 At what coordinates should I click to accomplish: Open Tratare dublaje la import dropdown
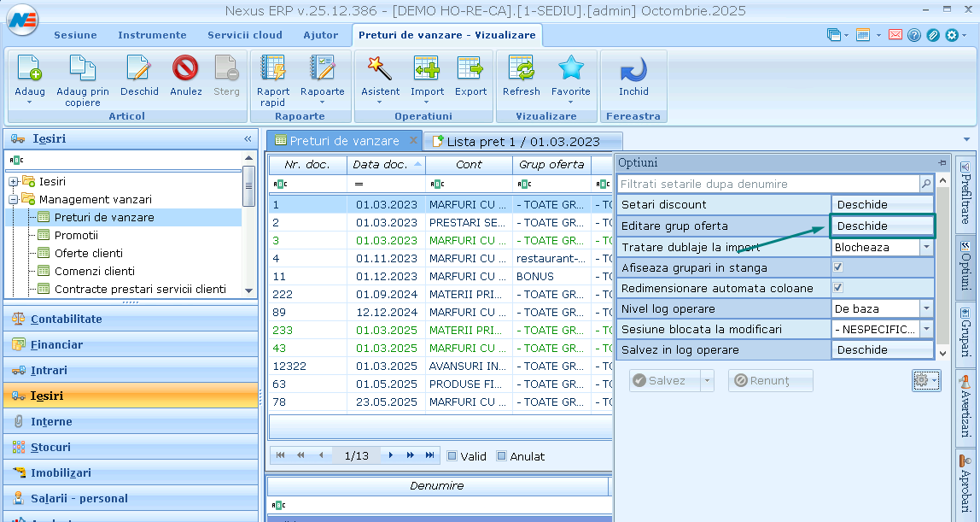(926, 247)
